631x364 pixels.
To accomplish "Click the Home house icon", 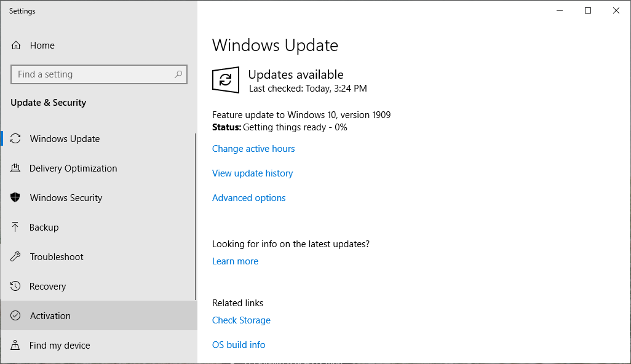I will click(16, 45).
